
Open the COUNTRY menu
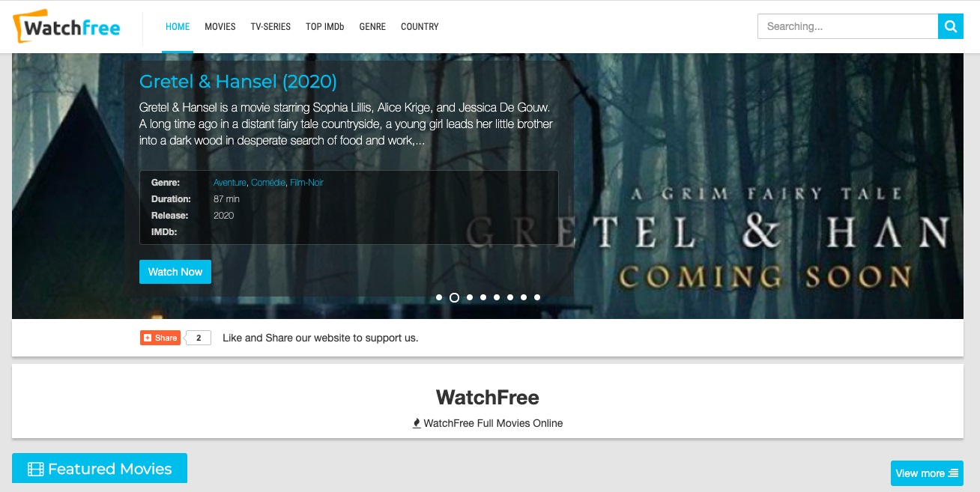coord(420,27)
